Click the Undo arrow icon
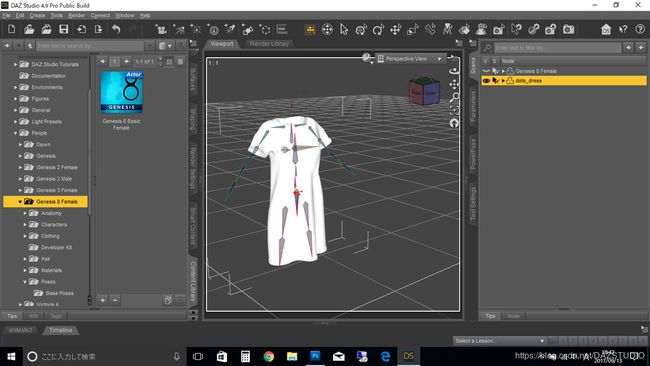This screenshot has width=650, height=366. point(116,29)
